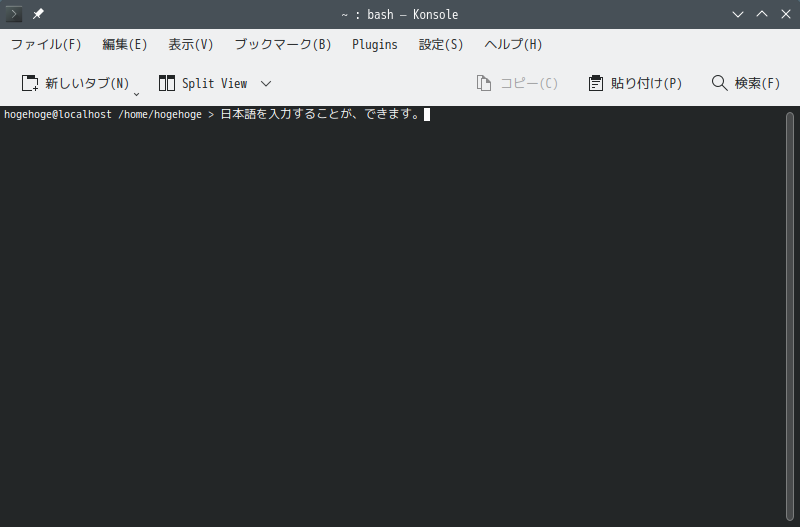800x527 pixels.
Task: Click the new tab icon
Action: click(30, 83)
